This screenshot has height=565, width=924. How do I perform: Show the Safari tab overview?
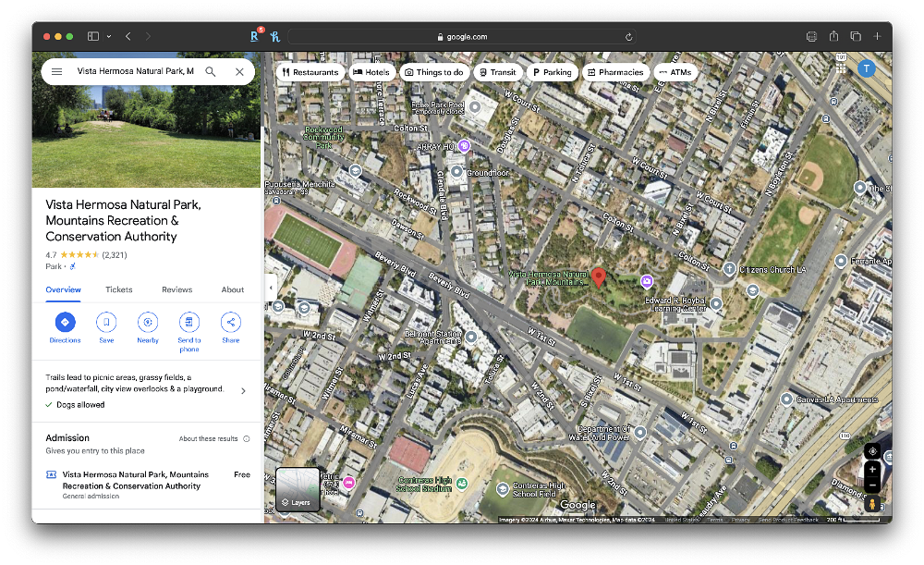pos(855,37)
